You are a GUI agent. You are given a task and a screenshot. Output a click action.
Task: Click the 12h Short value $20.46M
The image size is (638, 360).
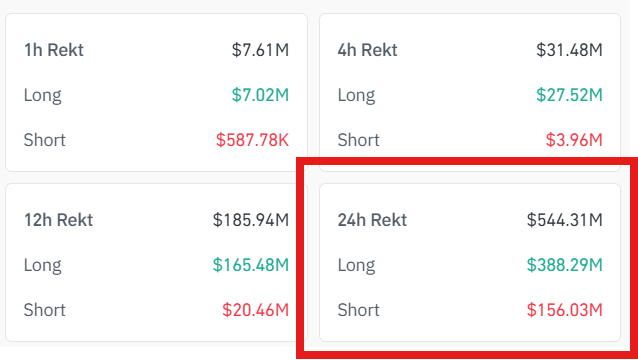tap(256, 310)
